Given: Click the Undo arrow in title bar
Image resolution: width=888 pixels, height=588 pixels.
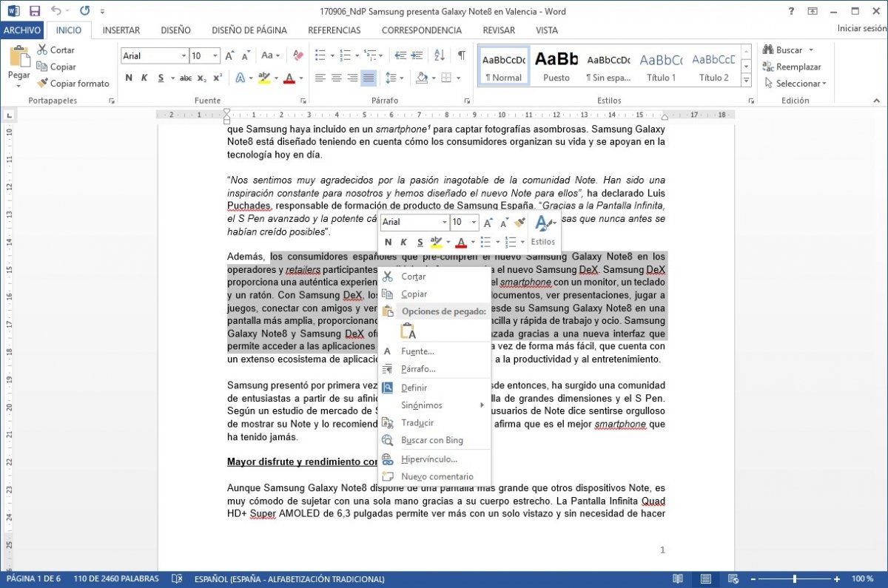Looking at the screenshot, I should [57, 11].
